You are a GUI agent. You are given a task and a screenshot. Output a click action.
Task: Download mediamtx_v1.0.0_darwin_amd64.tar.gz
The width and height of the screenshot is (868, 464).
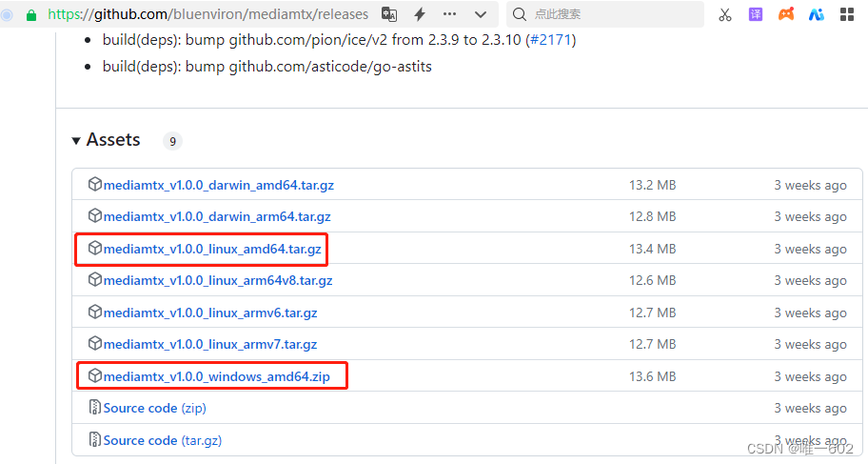pyautogui.click(x=219, y=185)
